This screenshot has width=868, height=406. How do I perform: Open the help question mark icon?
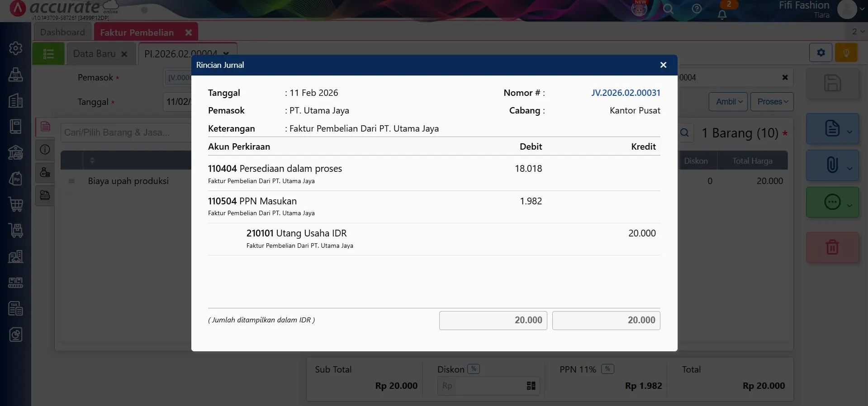pos(697,9)
